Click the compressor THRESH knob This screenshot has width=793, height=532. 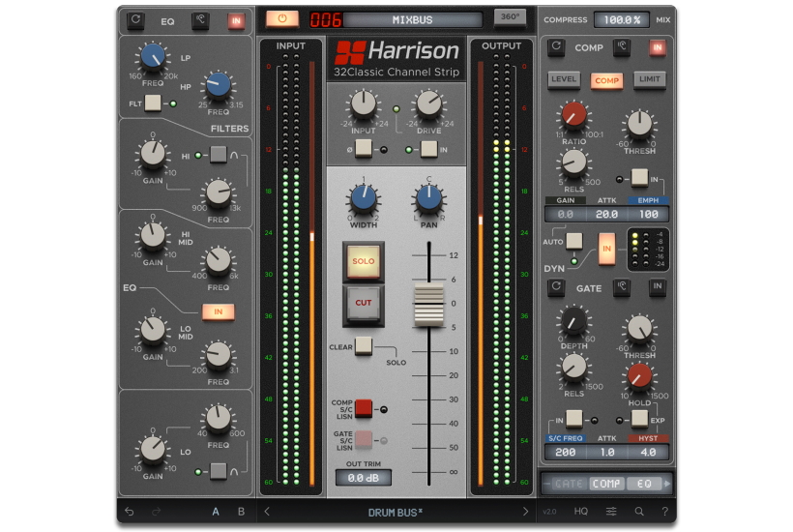point(639,123)
